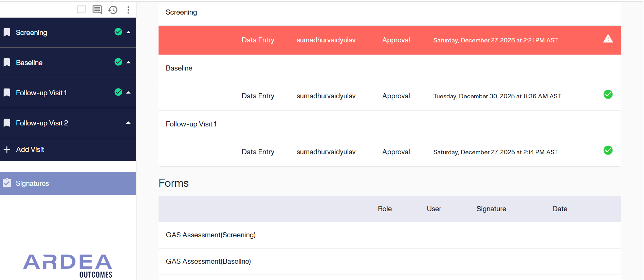Click Data Entry in the Baseline row

[258, 96]
